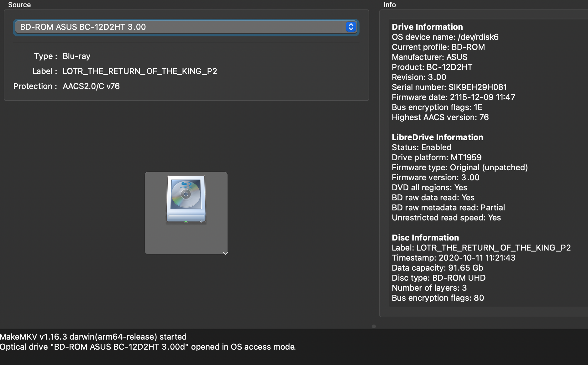The image size is (588, 365).
Task: Click 'Firmware date: 2115-12-09 11:47' line
Action: 453,97
